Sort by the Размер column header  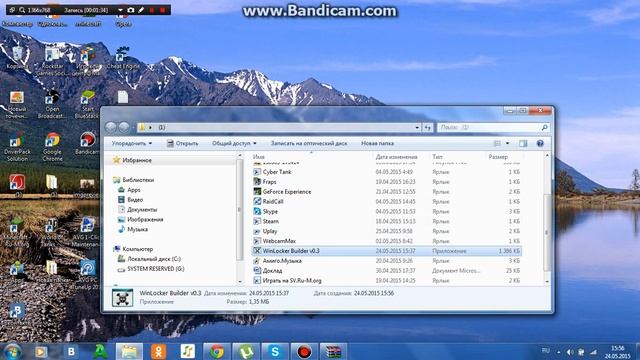[x=498, y=157]
